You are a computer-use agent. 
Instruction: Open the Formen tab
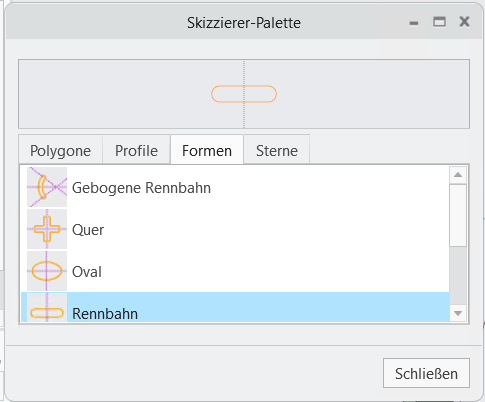click(x=207, y=150)
